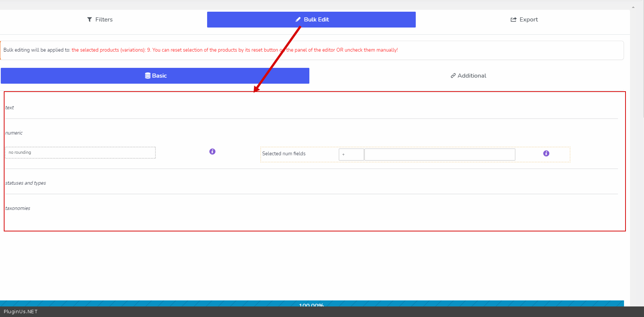Open the '+' operator dropdown
Viewport: 644px width, 317px height.
[x=351, y=155]
